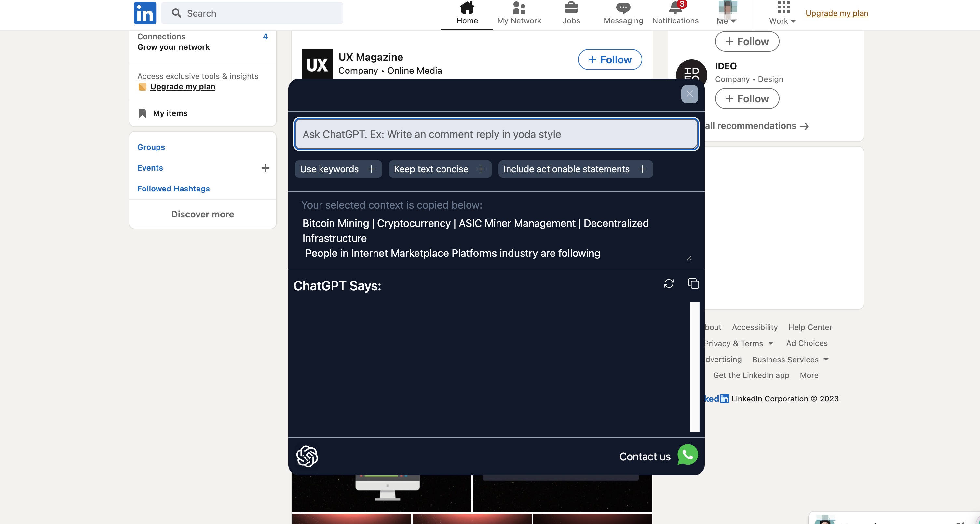The height and width of the screenshot is (524, 980).
Task: Open WhatsApp contact icon
Action: 687,454
